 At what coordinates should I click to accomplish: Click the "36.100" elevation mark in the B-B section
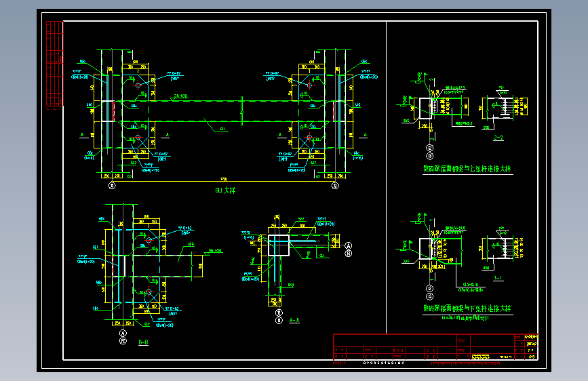215,251
